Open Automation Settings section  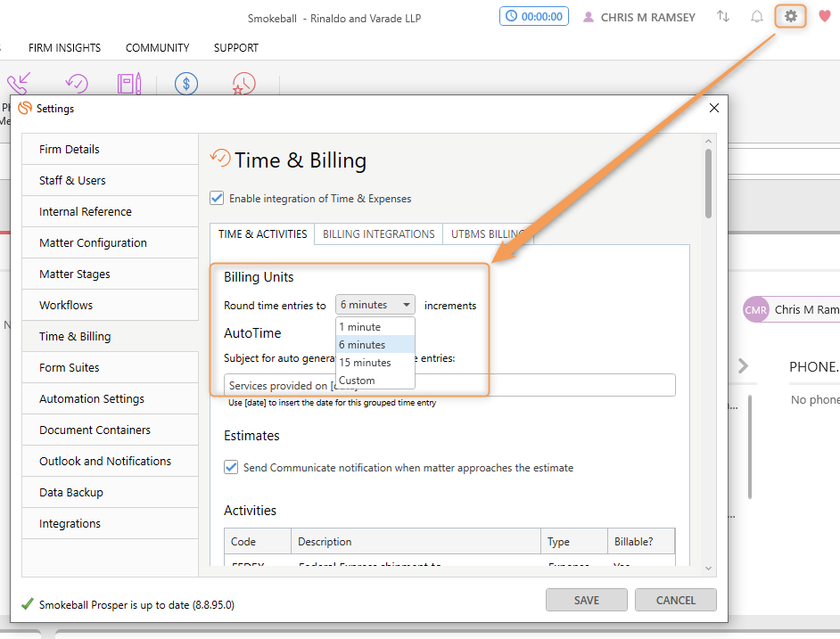click(110, 398)
